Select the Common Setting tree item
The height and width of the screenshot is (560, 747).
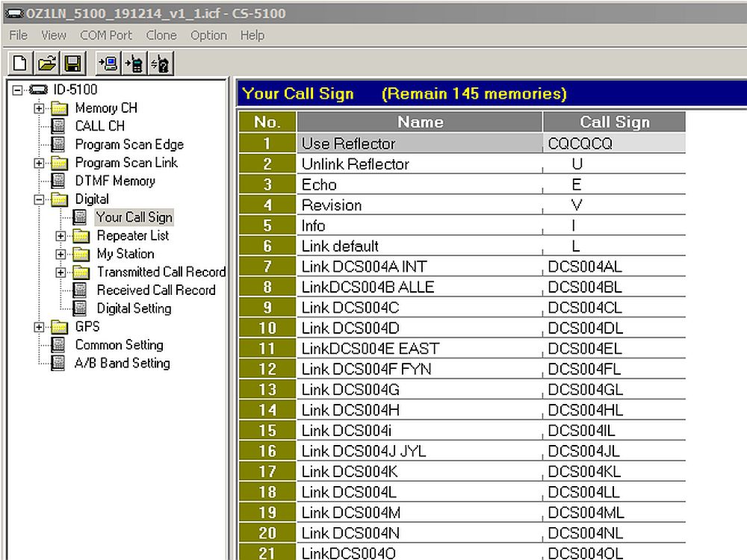tap(119, 345)
